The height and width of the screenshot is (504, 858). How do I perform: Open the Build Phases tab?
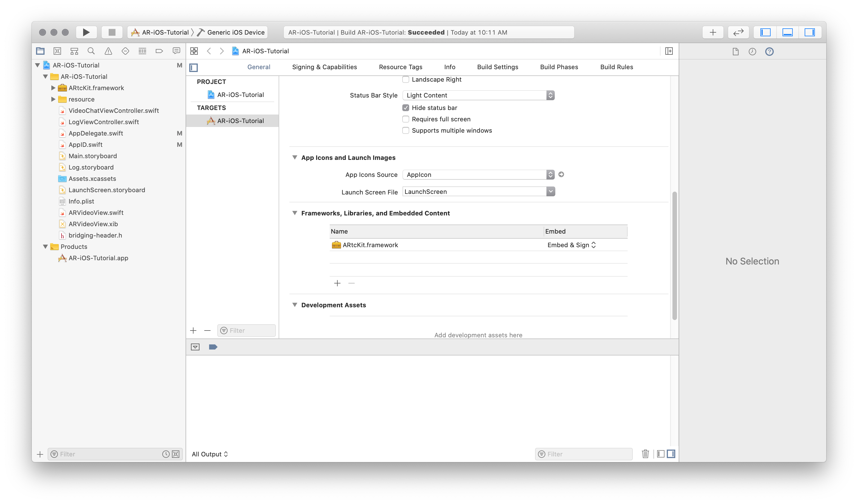click(x=559, y=67)
